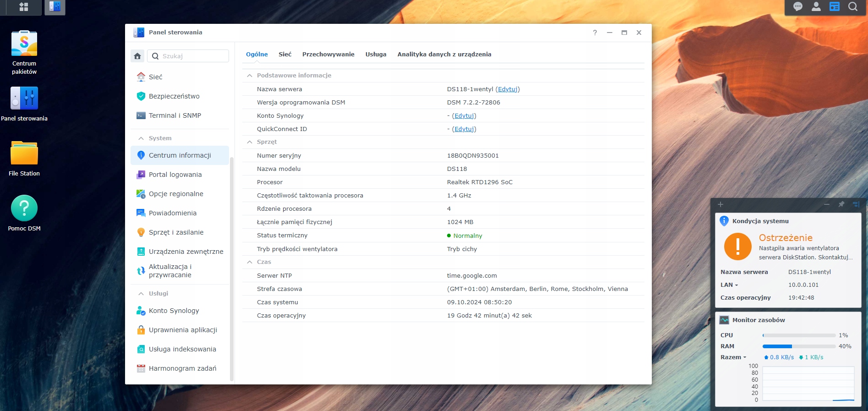Viewport: 868px width, 411px height.
Task: Open Harmonogram zadań settings
Action: click(180, 368)
